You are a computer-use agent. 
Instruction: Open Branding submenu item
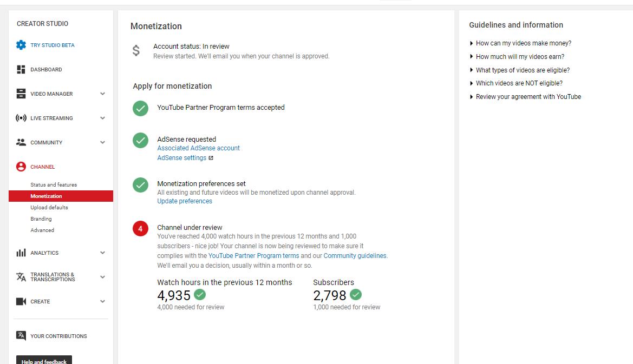coord(41,219)
